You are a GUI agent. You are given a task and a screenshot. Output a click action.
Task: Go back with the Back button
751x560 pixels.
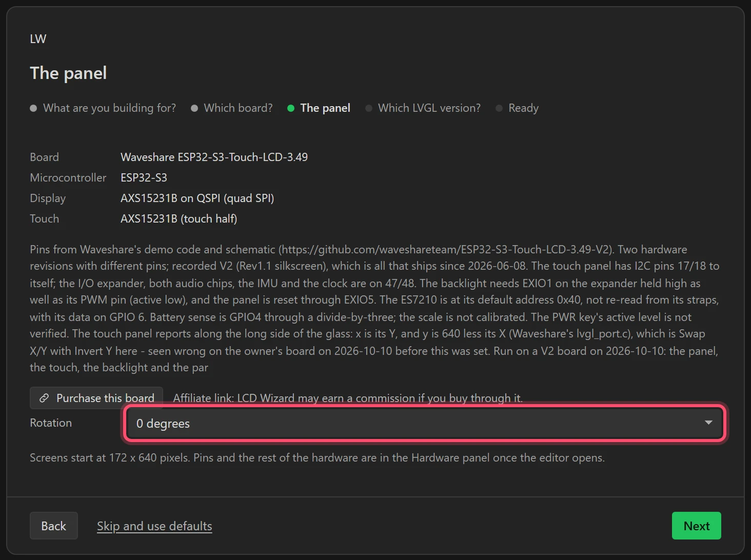click(54, 526)
